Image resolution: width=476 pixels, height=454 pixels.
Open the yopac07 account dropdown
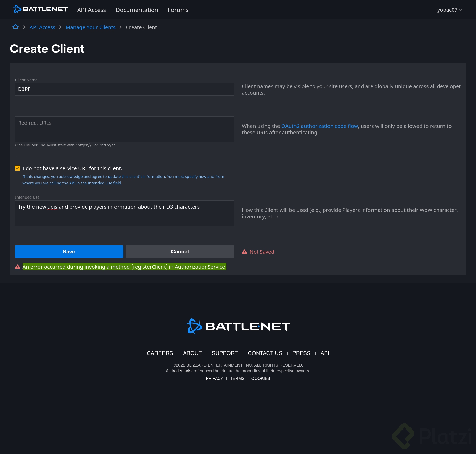450,10
